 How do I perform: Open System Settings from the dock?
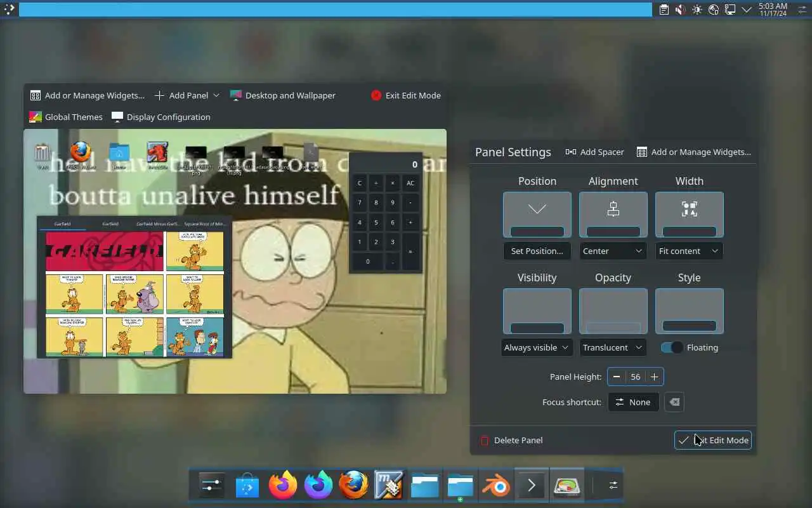[211, 486]
